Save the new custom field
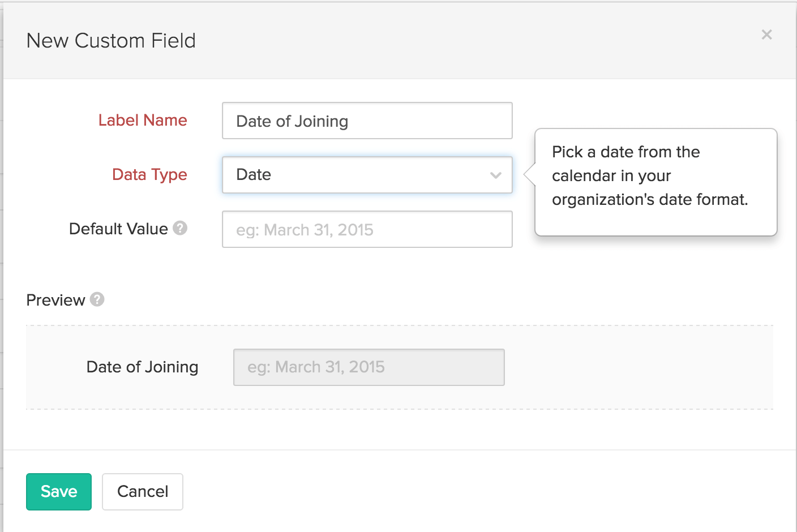 coord(58,491)
